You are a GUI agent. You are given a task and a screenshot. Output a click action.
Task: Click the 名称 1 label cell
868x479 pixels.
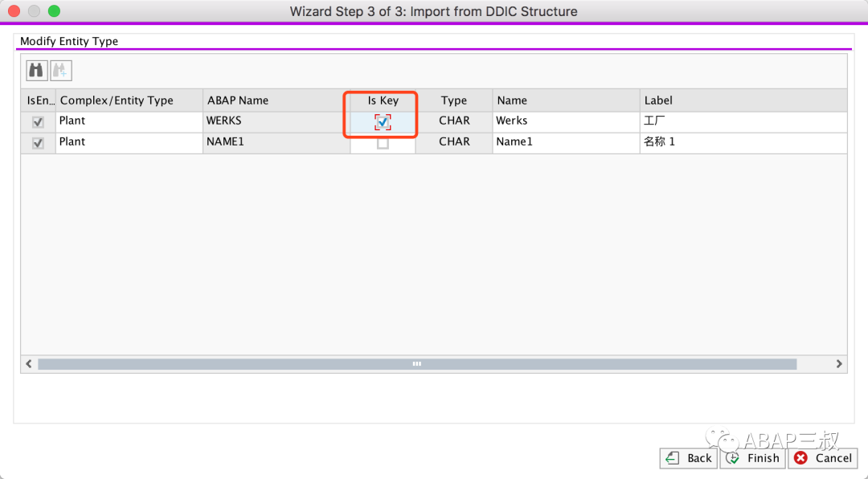(743, 143)
